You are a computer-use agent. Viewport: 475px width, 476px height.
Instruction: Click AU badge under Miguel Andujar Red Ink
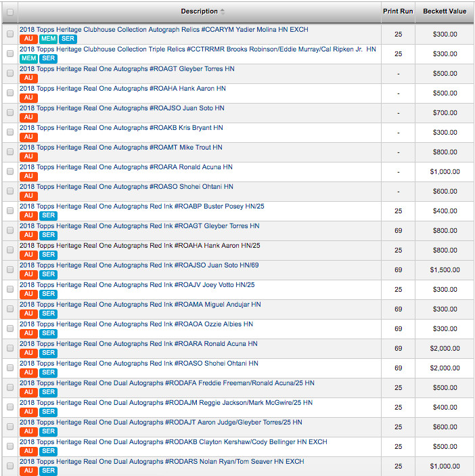tap(28, 313)
